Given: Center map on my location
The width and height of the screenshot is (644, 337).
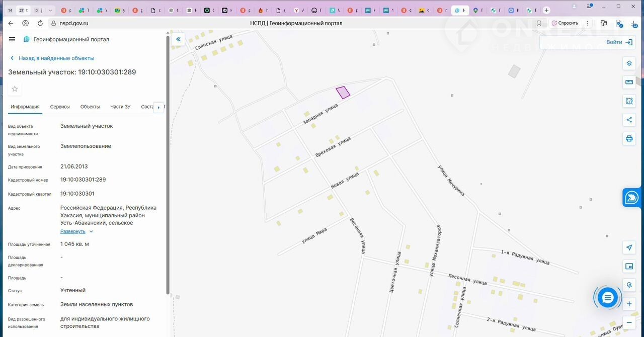Looking at the screenshot, I should (x=629, y=247).
